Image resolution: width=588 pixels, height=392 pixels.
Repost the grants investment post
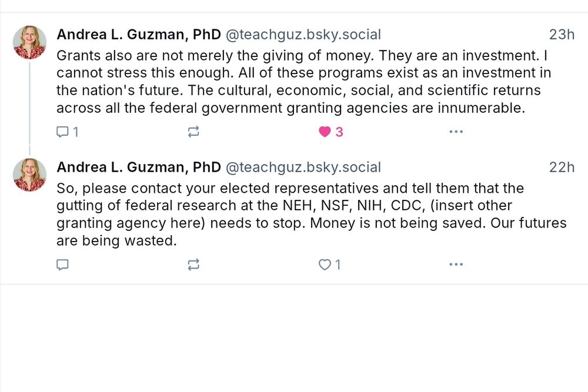[x=193, y=132]
